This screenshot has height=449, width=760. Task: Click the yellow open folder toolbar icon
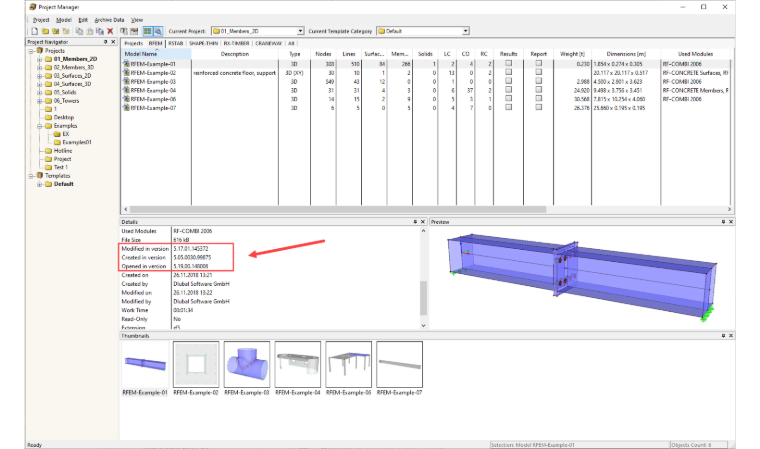click(x=45, y=31)
